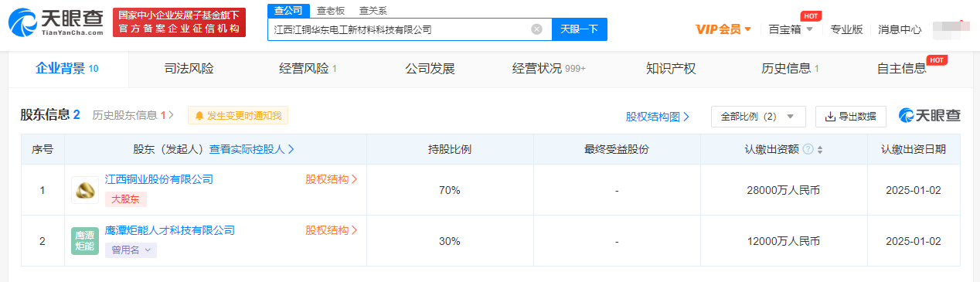The width and height of the screenshot is (980, 282).
Task: Click the 江西铜业 company logo thumbnail
Action: coord(85,190)
